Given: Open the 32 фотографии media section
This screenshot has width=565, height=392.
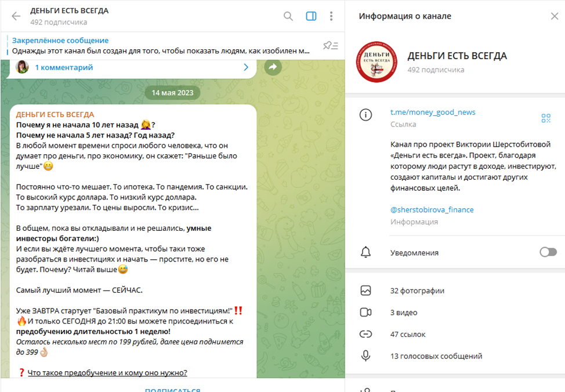Looking at the screenshot, I should coord(455,291).
